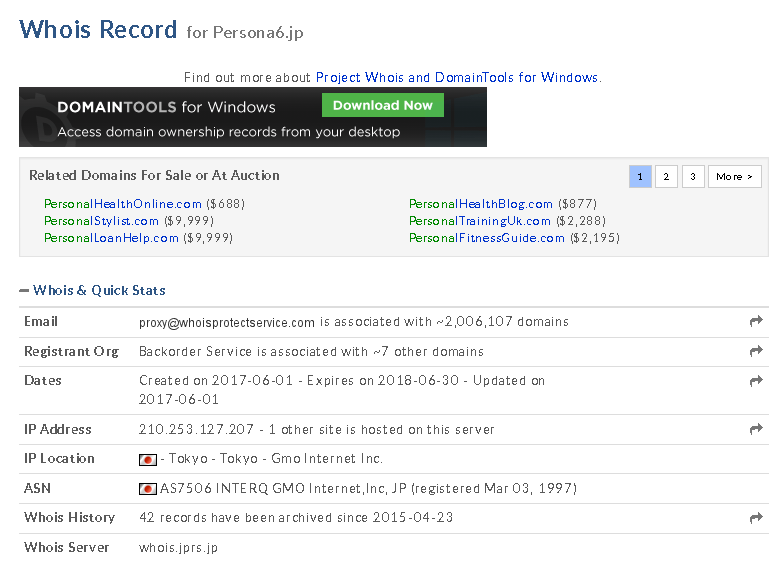Click the DomainTools for Windows banner
The width and height of the screenshot is (781, 574).
coord(253,117)
